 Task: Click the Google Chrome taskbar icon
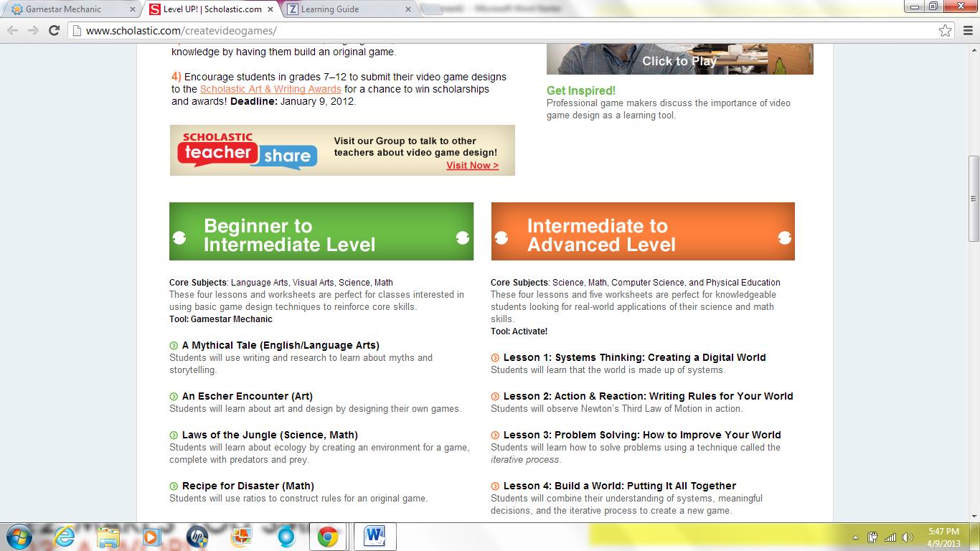coord(329,537)
